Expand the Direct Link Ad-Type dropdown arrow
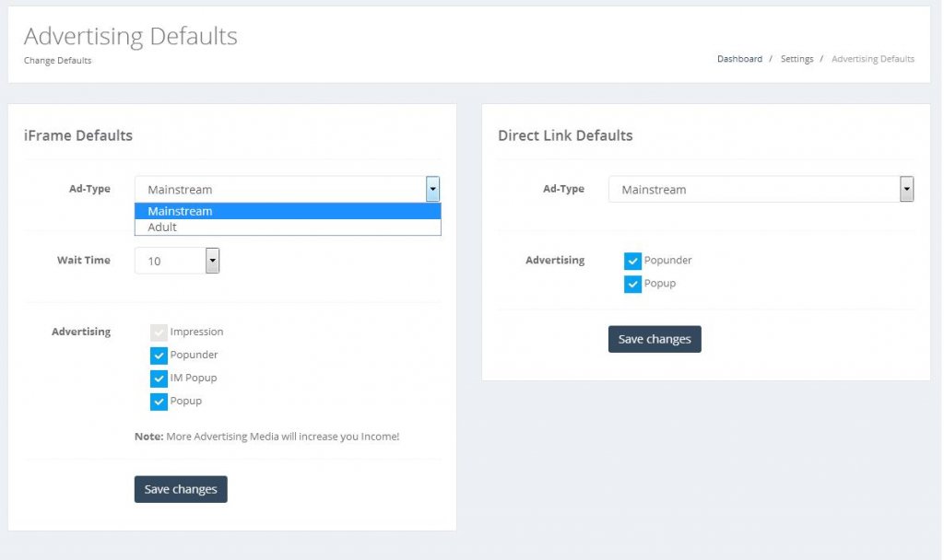This screenshot has width=944, height=560. (906, 189)
